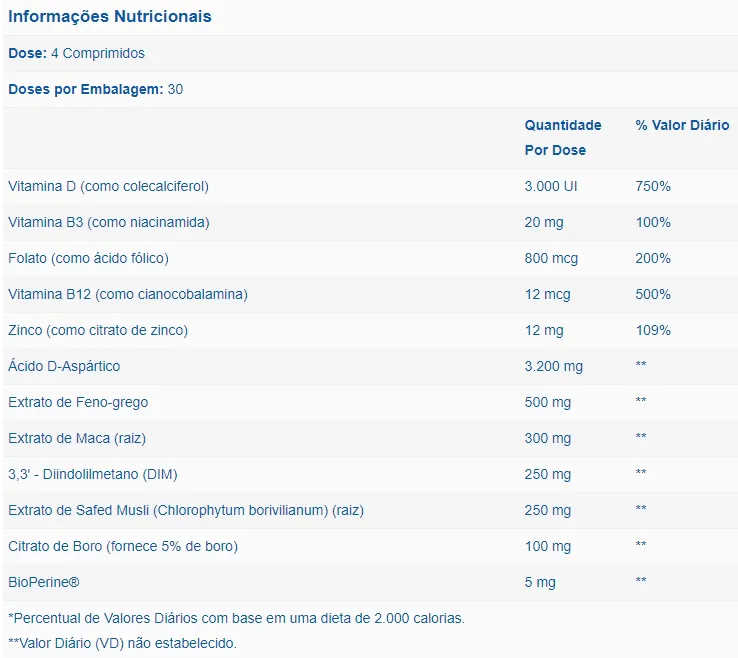Select the BioPerine® ingredient label
The image size is (738, 658).
(42, 582)
